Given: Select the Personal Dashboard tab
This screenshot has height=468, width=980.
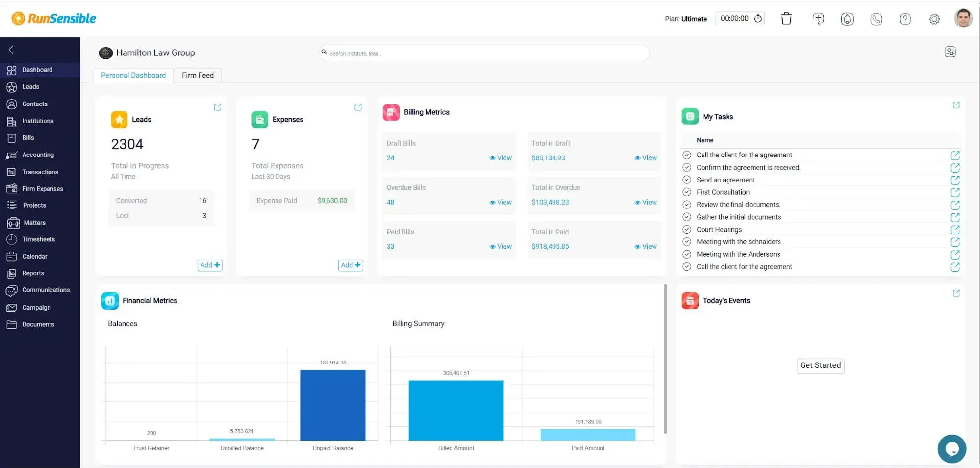Looking at the screenshot, I should 132,75.
